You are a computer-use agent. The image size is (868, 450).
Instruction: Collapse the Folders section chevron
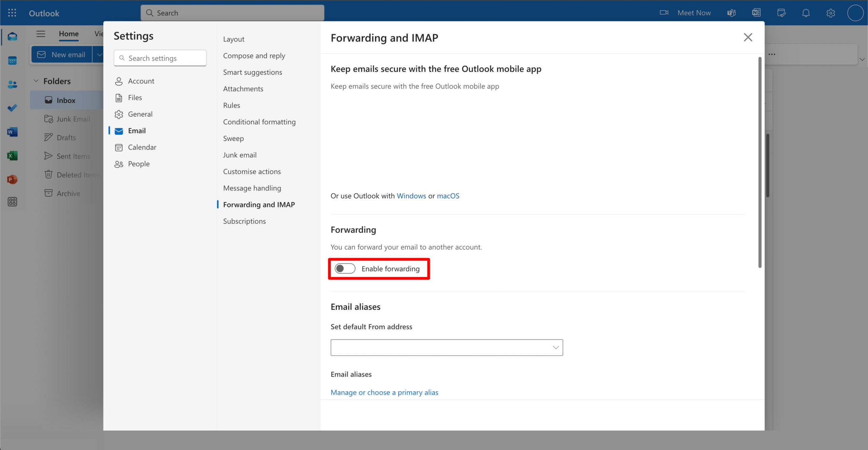[36, 81]
